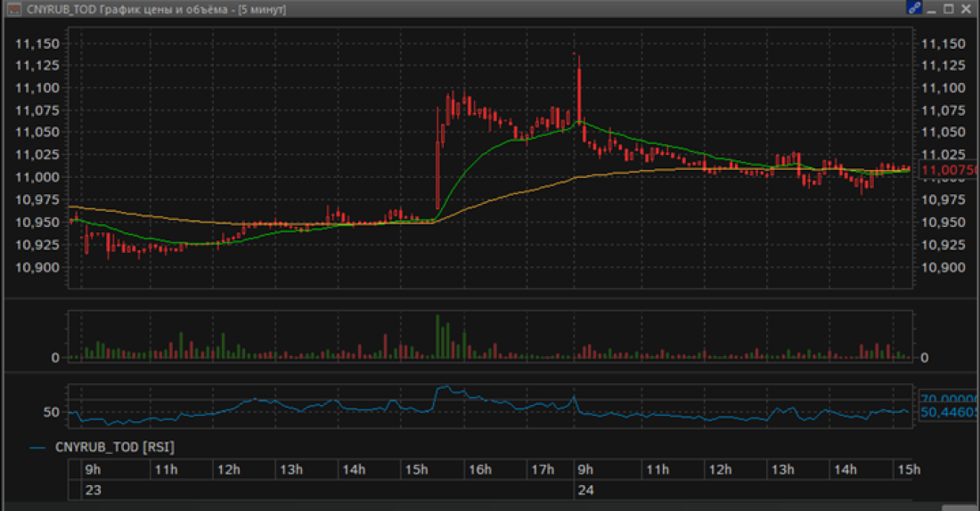Click the chart window icon beside CNYRUB_TOD title
Image resolution: width=980 pixels, height=511 pixels.
[x=13, y=10]
